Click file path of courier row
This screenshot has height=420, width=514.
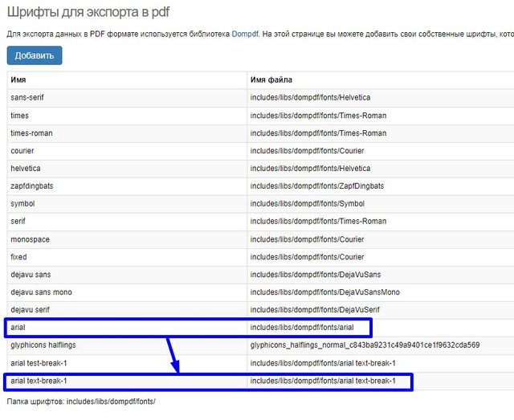(307, 151)
